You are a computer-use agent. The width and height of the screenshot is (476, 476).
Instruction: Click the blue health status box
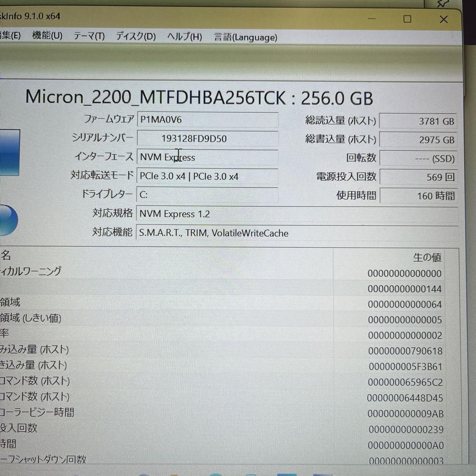tap(10, 152)
